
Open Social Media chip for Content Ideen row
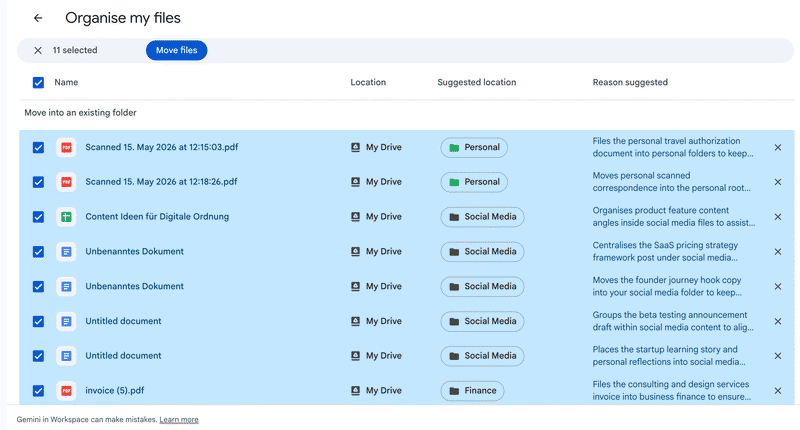pyautogui.click(x=482, y=217)
